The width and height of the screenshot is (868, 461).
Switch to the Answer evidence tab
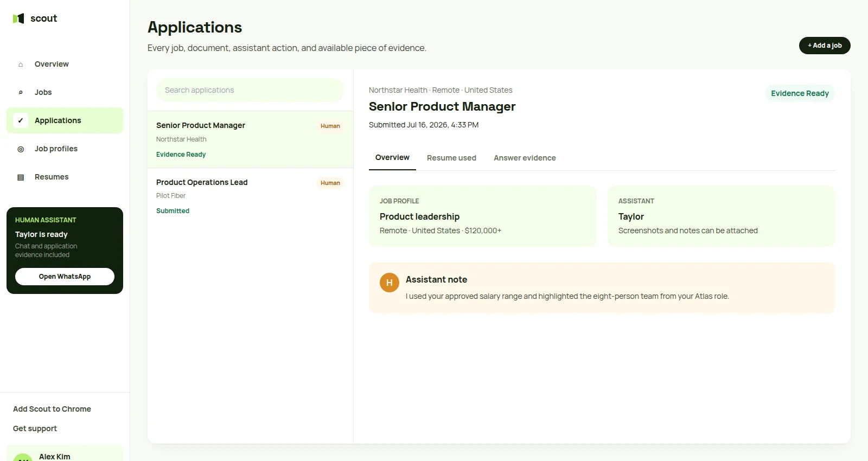click(525, 158)
